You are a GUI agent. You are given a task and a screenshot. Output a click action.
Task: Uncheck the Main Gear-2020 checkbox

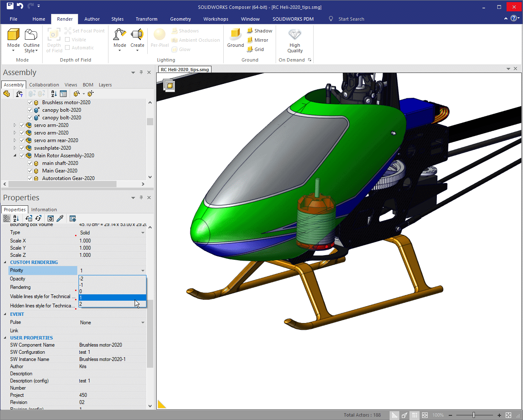point(30,171)
